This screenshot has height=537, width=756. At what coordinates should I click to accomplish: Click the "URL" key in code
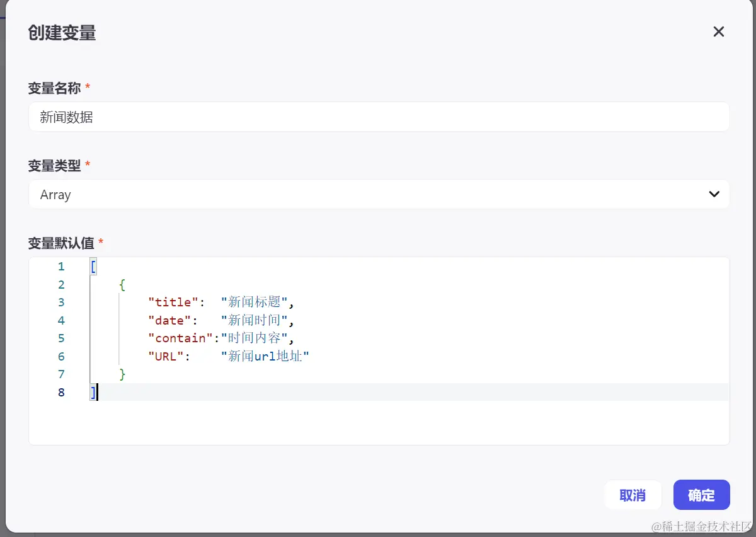point(166,356)
